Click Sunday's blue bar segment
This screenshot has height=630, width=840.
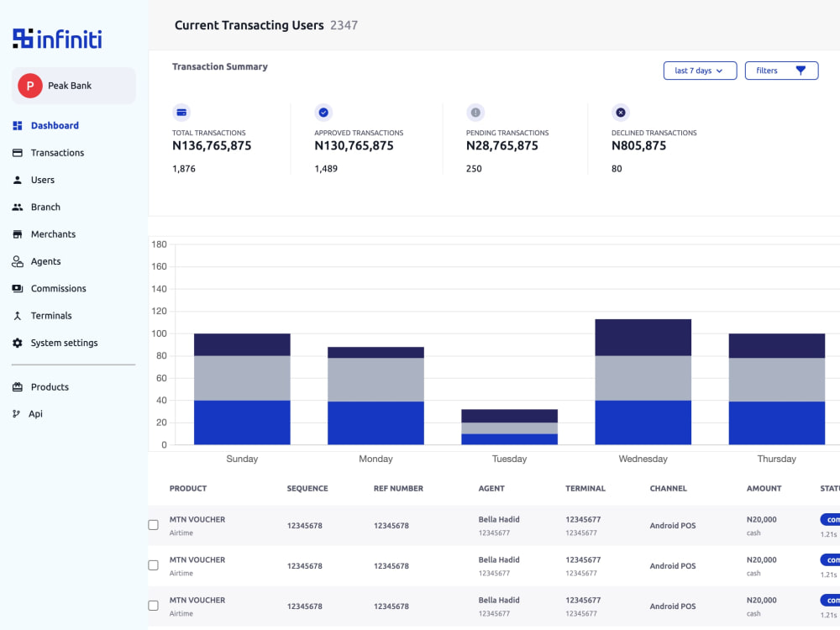pyautogui.click(x=242, y=423)
